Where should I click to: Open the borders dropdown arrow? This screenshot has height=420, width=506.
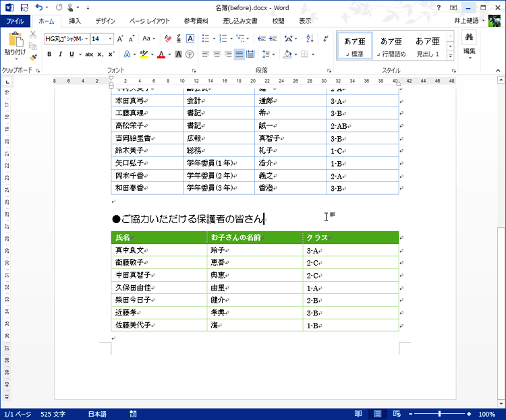click(x=313, y=54)
